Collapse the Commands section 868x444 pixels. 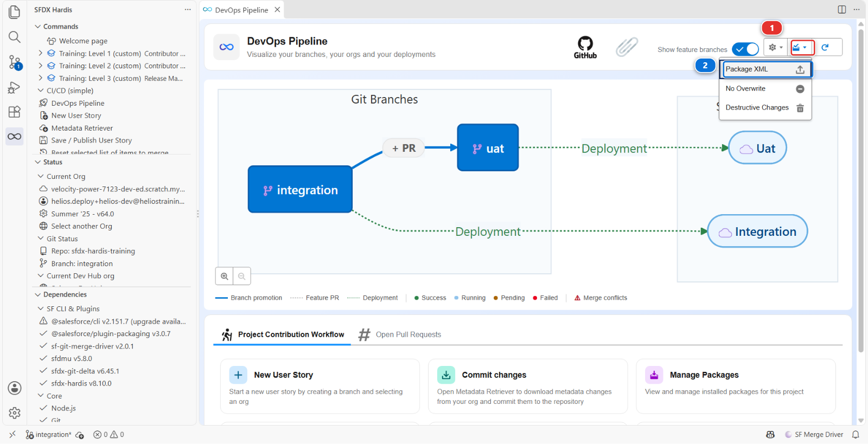(x=38, y=27)
